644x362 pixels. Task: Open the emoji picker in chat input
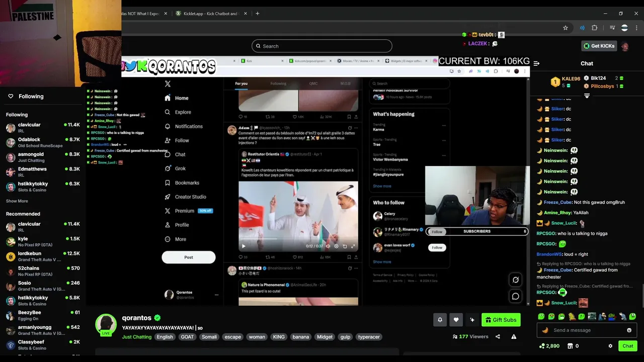(629, 330)
